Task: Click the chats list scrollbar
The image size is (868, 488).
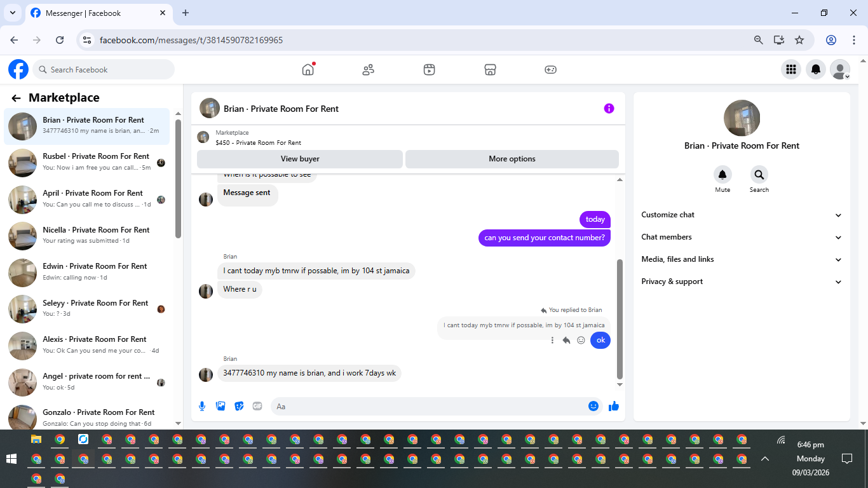Action: 178,178
